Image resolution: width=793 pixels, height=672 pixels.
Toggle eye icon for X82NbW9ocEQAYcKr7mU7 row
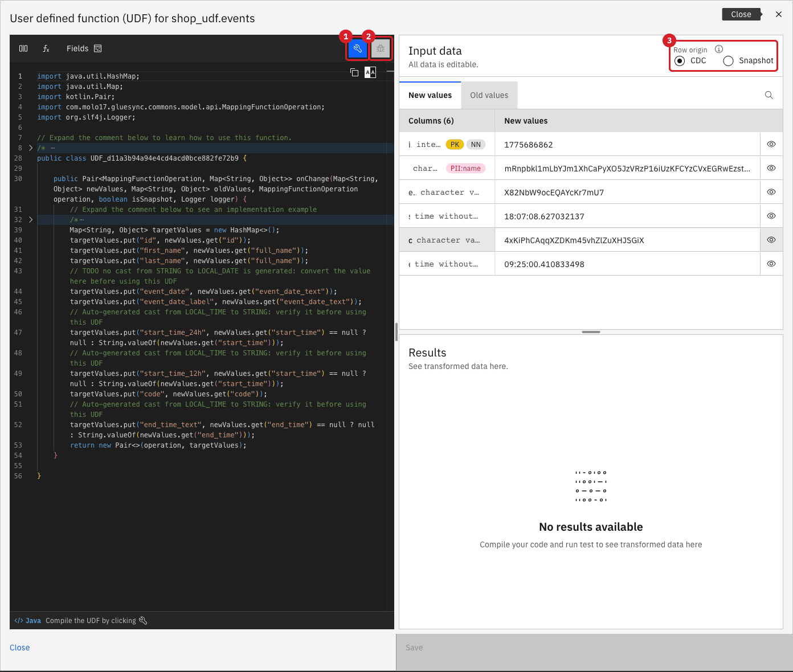pos(771,192)
